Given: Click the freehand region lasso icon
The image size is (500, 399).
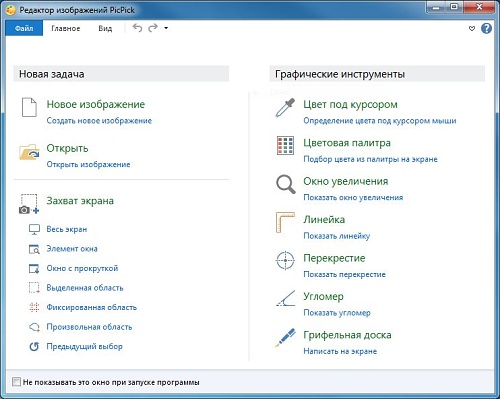Looking at the screenshot, I should click(x=34, y=327).
